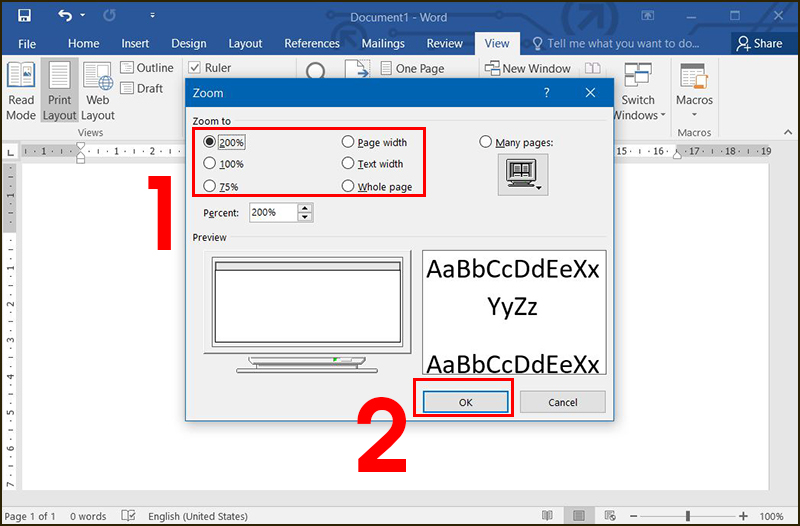Click OK in the Zoom dialog
This screenshot has width=800, height=526.
tap(465, 402)
